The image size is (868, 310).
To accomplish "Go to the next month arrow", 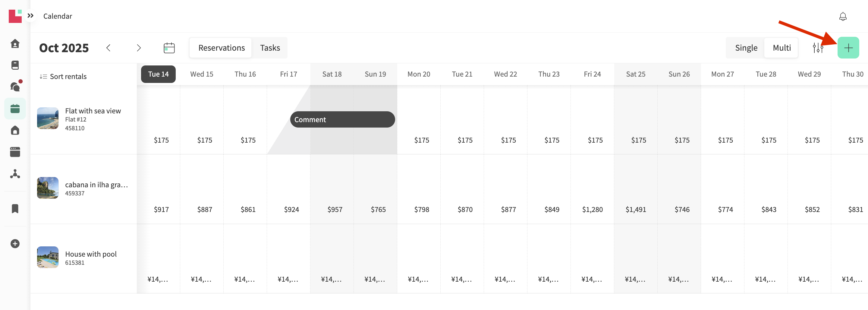I will point(139,48).
